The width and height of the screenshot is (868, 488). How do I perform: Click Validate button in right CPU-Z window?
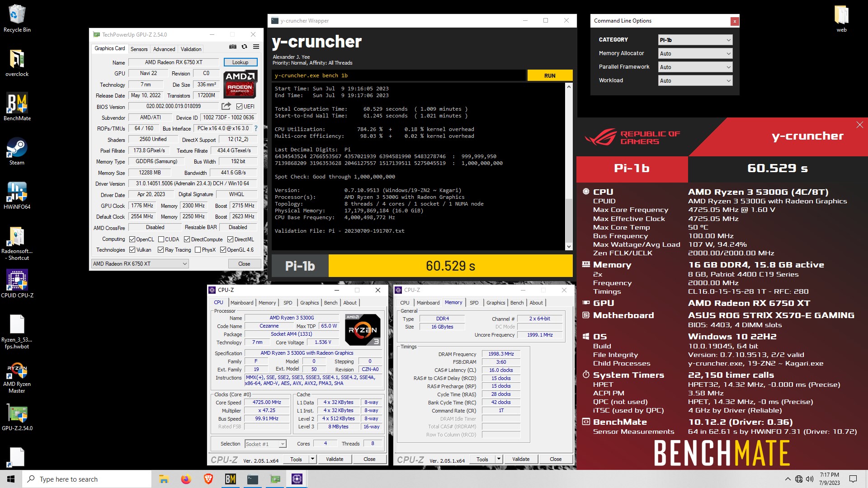521,459
